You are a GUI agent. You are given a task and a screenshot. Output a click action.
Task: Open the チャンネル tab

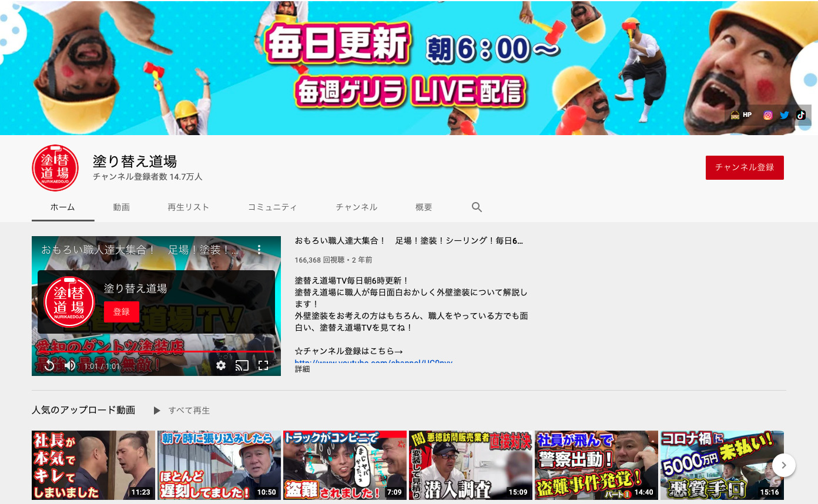pyautogui.click(x=357, y=207)
